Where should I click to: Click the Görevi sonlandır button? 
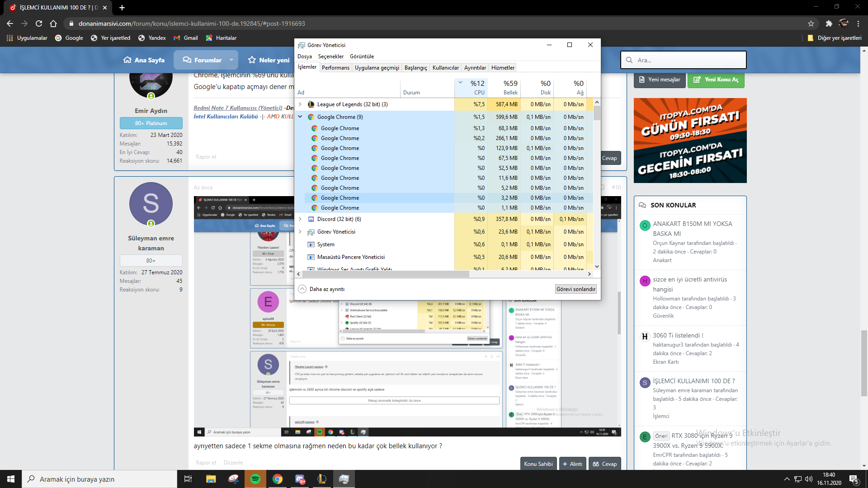(x=576, y=289)
